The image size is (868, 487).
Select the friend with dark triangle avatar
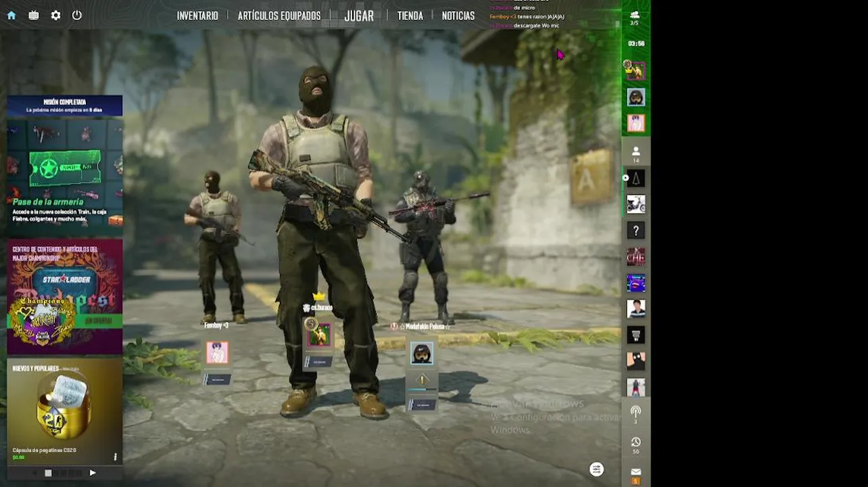[635, 178]
